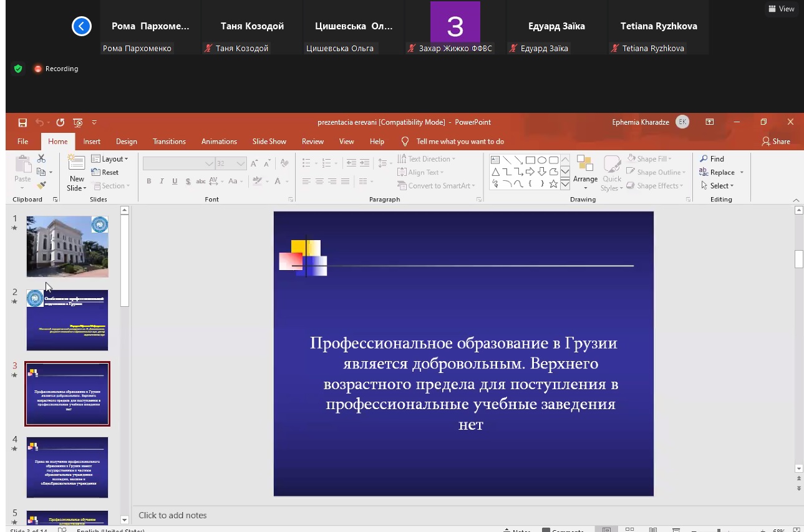This screenshot has height=532, width=804.
Task: Apply bullet list formatting
Action: (x=306, y=163)
